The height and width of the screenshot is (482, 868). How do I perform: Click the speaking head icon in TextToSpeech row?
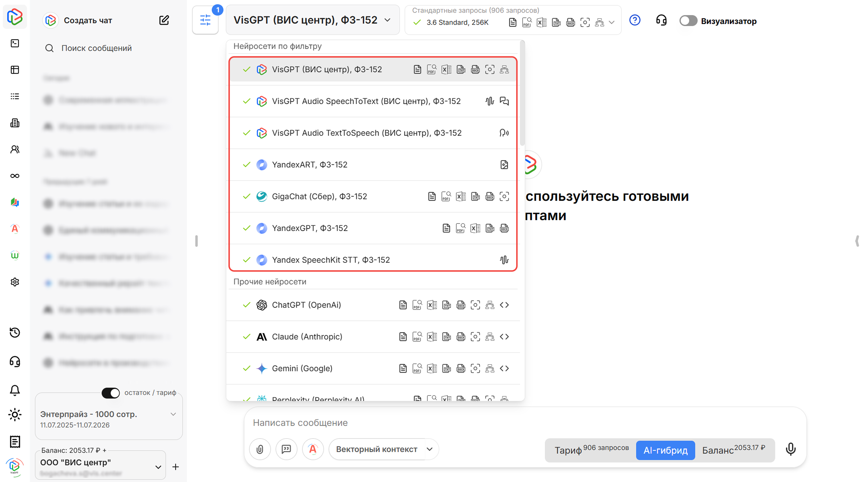click(504, 133)
